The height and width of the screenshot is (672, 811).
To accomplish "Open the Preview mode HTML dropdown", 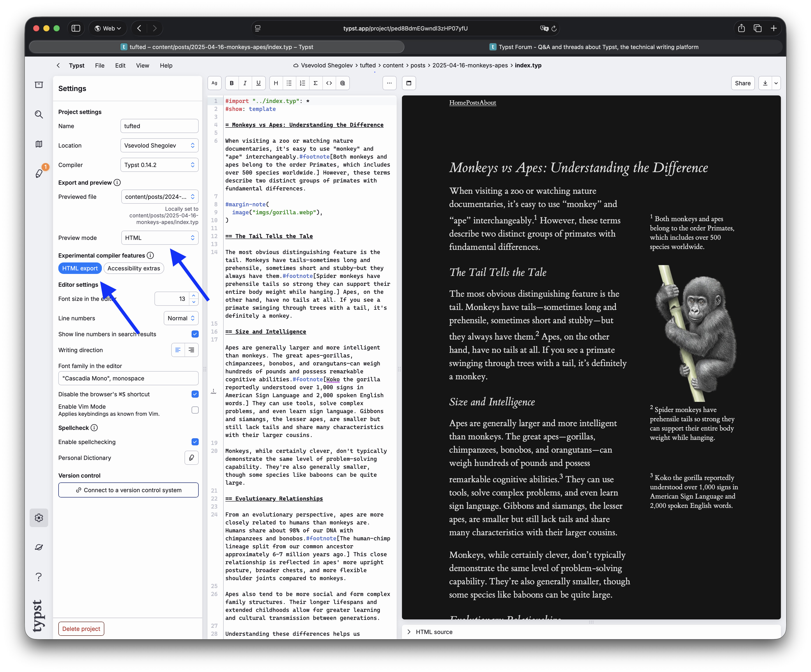I will pyautogui.click(x=160, y=238).
